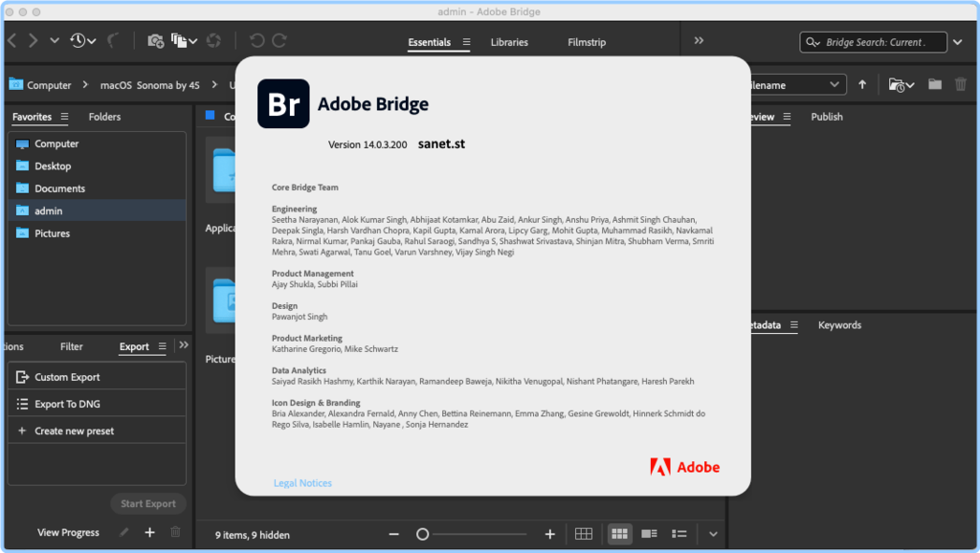Open the parent/favorites dropdown chevron
980x553 pixels.
pyautogui.click(x=55, y=40)
